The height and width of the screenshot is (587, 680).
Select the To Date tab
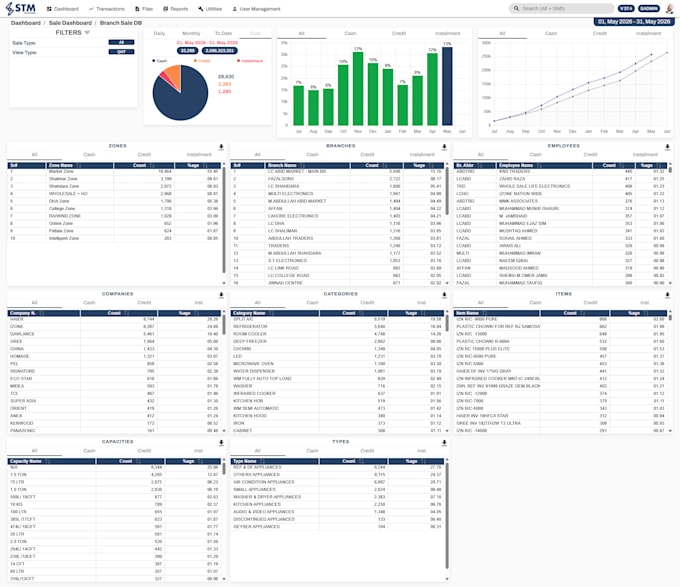click(223, 33)
